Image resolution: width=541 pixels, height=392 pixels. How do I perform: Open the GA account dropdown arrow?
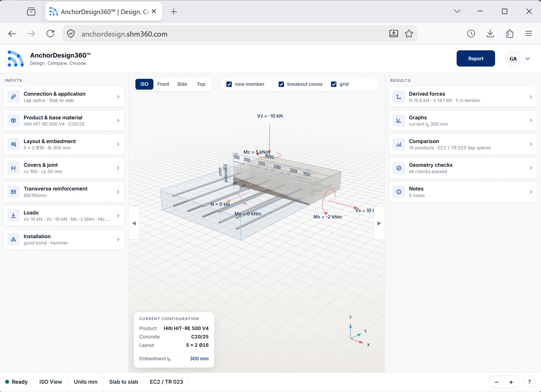(527, 58)
